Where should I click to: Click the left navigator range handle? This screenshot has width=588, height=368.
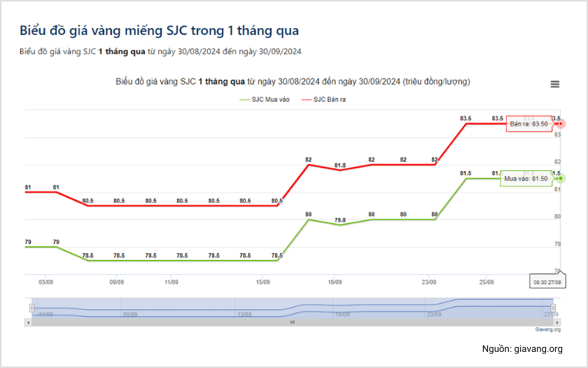point(31,308)
